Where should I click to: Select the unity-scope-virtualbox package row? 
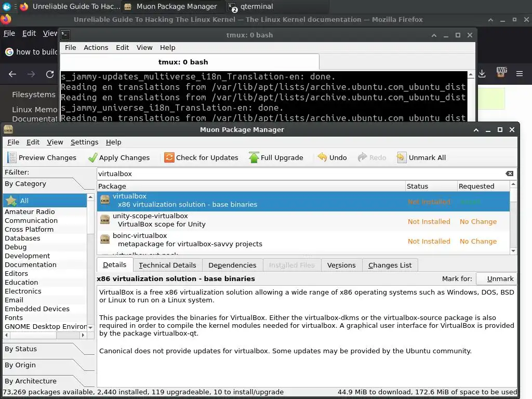pyautogui.click(x=303, y=220)
